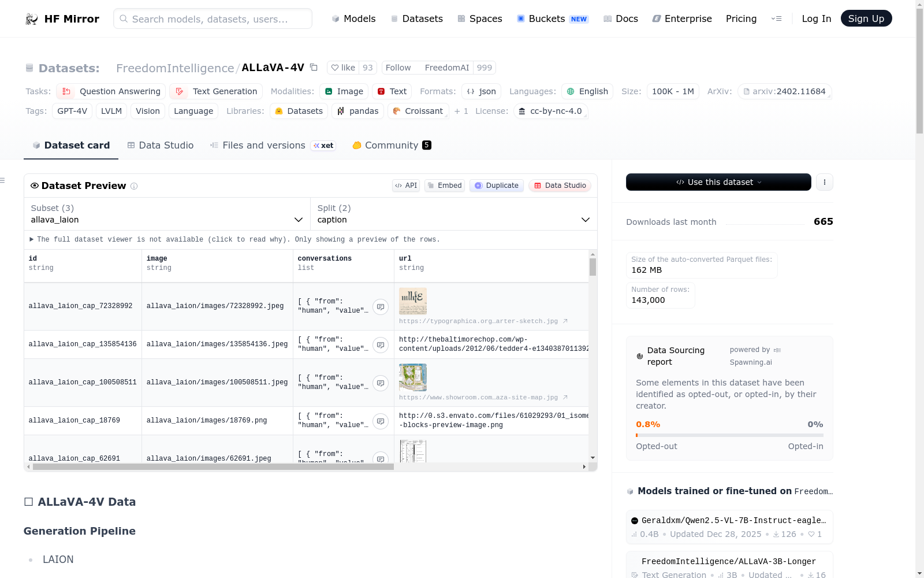Switch to the Dataset card tab
This screenshot has width=924, height=578.
pos(71,146)
